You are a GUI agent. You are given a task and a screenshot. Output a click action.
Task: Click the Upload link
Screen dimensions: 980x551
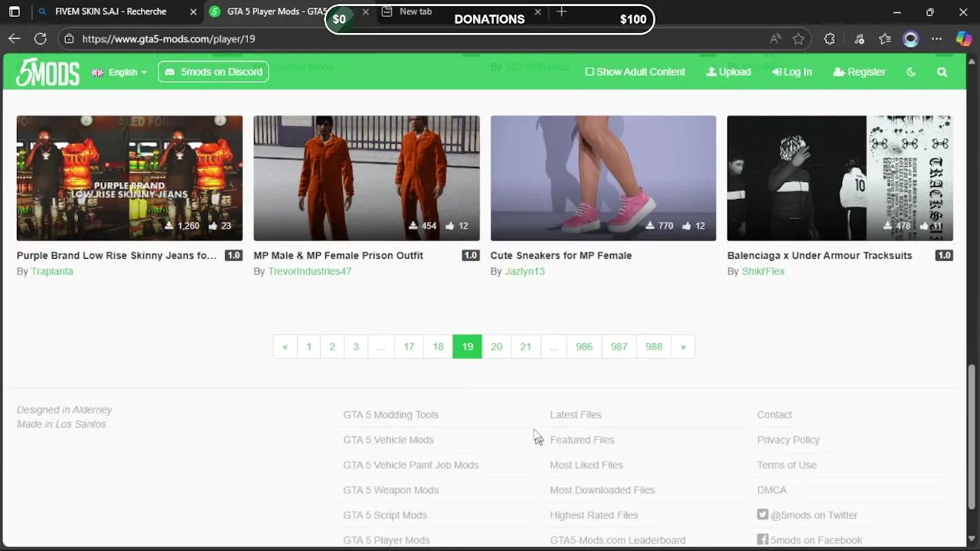(x=728, y=72)
